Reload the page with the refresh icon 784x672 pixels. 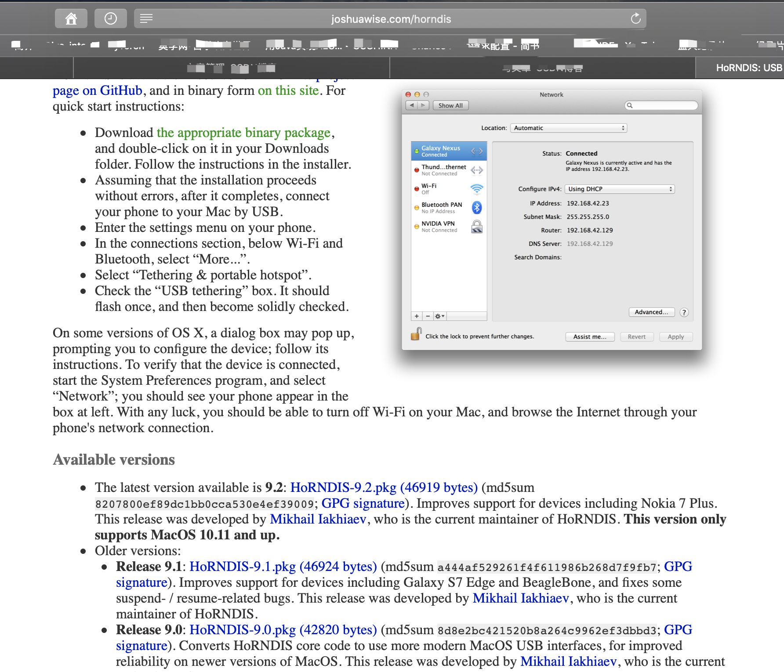tap(635, 18)
